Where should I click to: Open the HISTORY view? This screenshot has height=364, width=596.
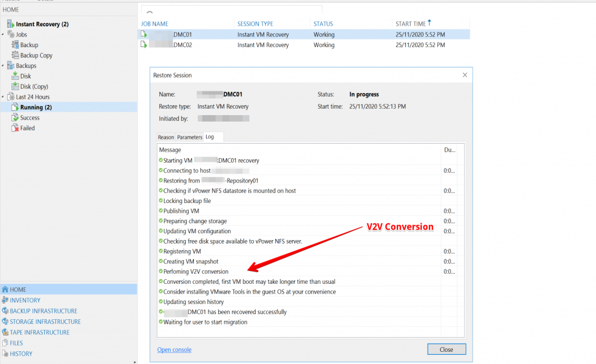(x=21, y=354)
